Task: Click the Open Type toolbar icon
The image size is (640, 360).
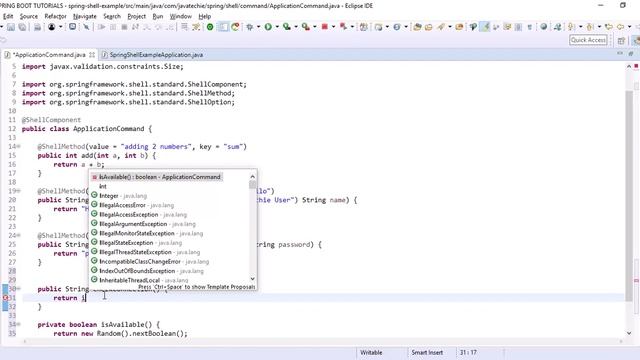Action: tap(417, 27)
